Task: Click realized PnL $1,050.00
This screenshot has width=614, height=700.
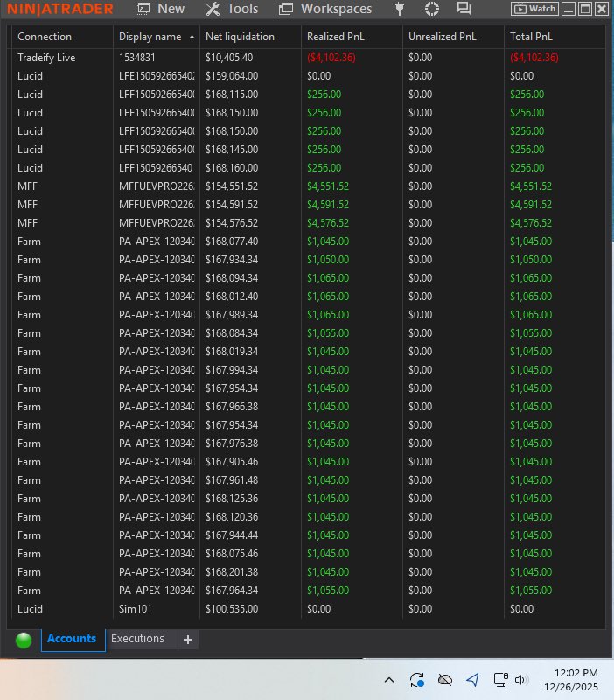Action: [x=328, y=260]
